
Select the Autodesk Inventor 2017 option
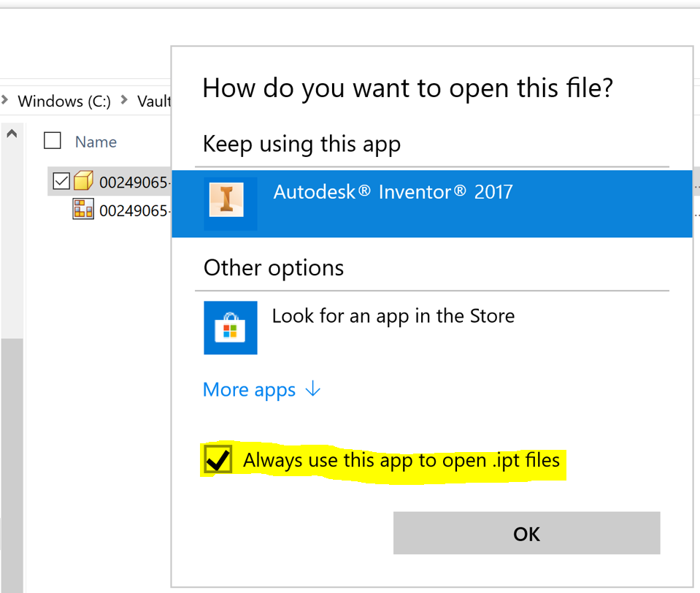tap(393, 193)
